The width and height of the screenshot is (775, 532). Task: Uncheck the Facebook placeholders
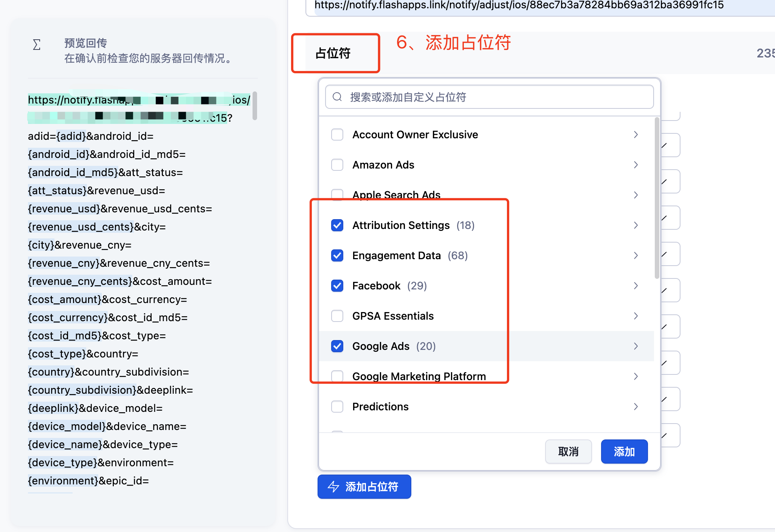(x=337, y=286)
